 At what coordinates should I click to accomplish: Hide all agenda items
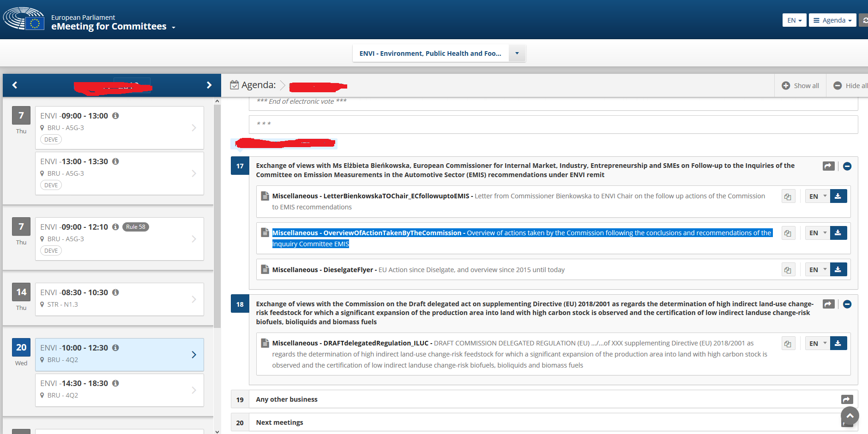pyautogui.click(x=850, y=86)
